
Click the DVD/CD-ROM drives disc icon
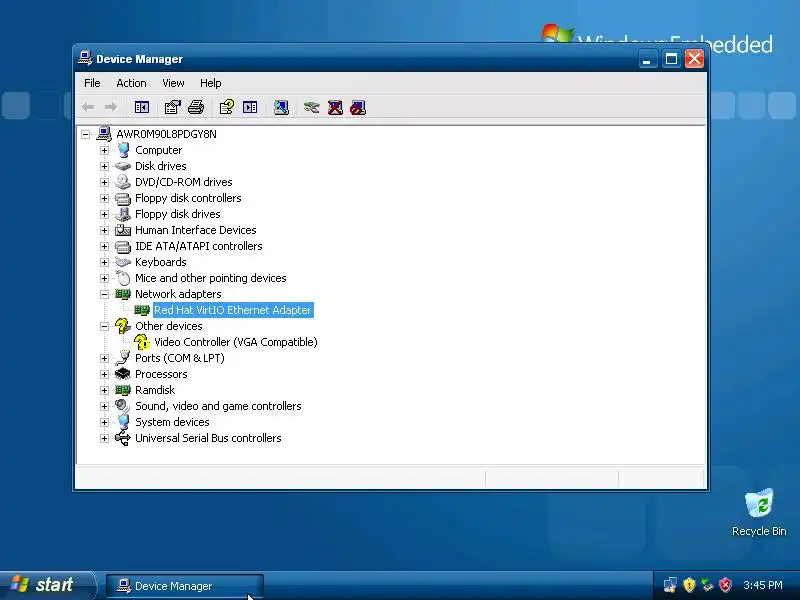(x=122, y=182)
